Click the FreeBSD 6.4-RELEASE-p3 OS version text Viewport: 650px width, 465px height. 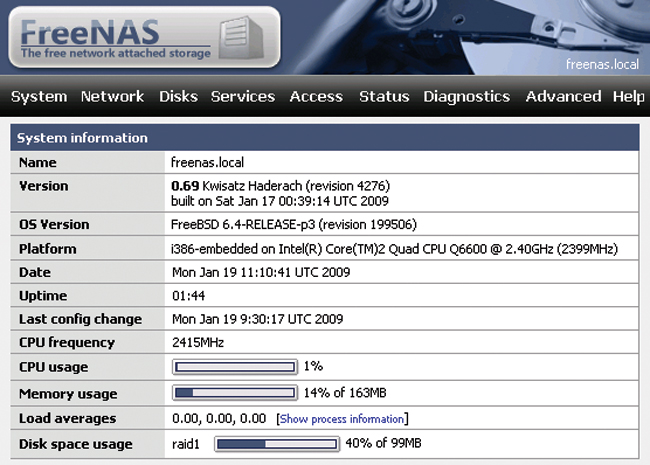[x=294, y=224]
